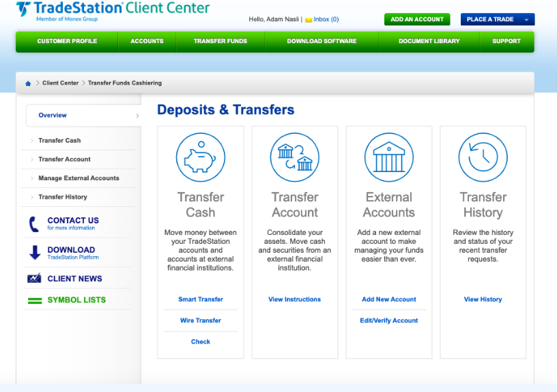Click the Download arrow icon in sidebar
Viewport: 557px width, 392px height.
[x=35, y=253]
